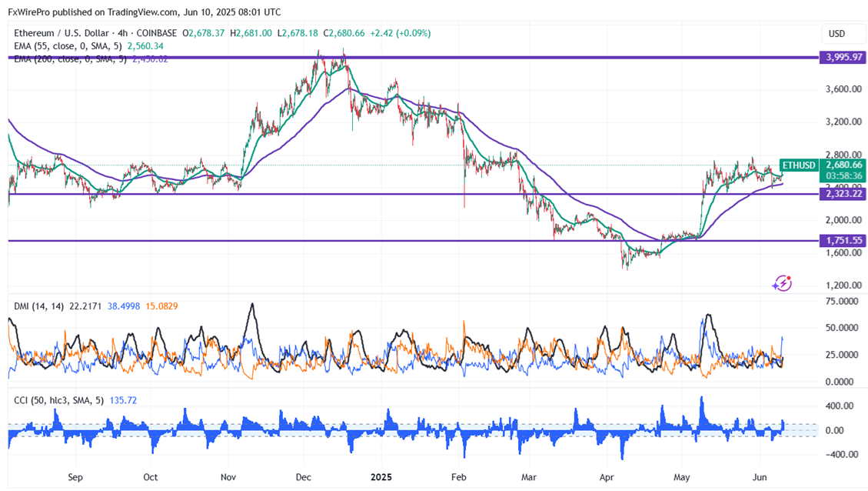This screenshot has height=491, width=868.
Task: Click the Ethereum / U.S. Dollar title
Action: (x=62, y=33)
